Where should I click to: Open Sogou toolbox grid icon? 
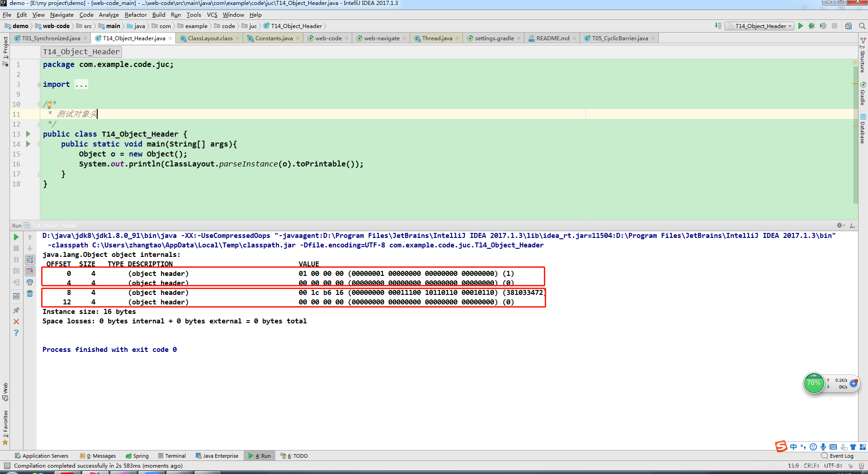pyautogui.click(x=863, y=447)
